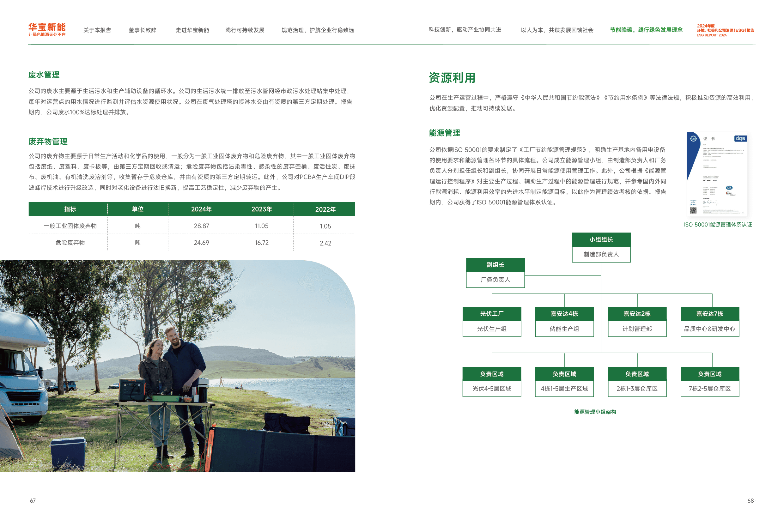Click the 2024年 table column header
Screen dimensions: 784x532
point(201,209)
